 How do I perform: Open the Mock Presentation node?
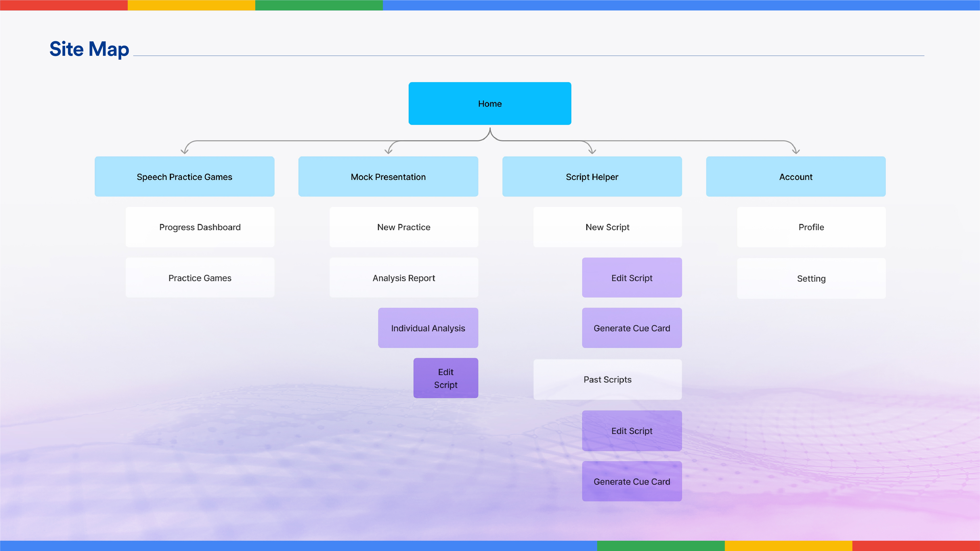(x=388, y=177)
